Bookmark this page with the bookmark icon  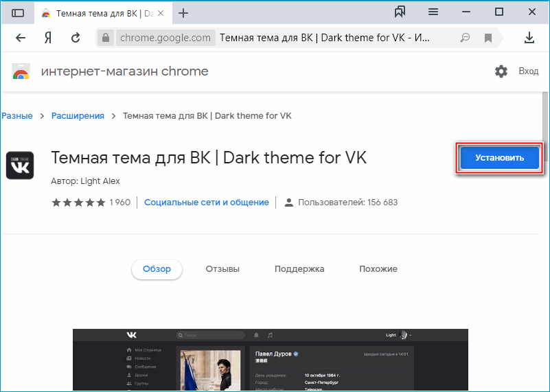488,38
